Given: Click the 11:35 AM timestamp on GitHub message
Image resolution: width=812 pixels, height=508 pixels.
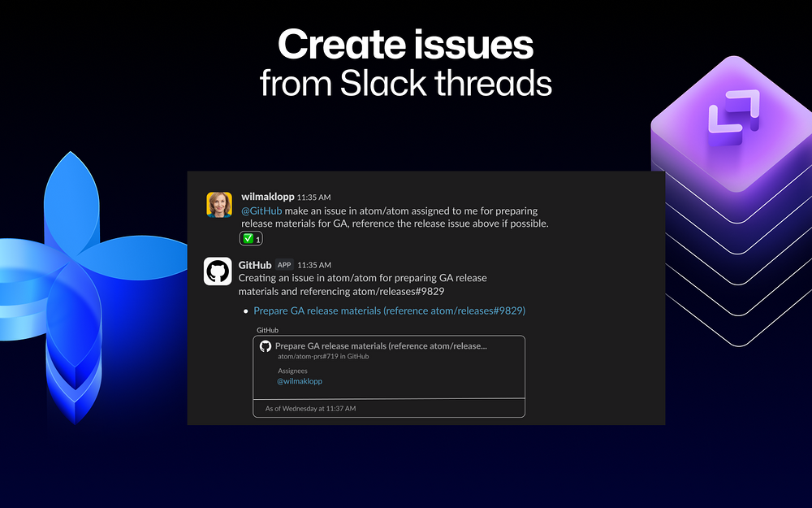Looking at the screenshot, I should [313, 266].
